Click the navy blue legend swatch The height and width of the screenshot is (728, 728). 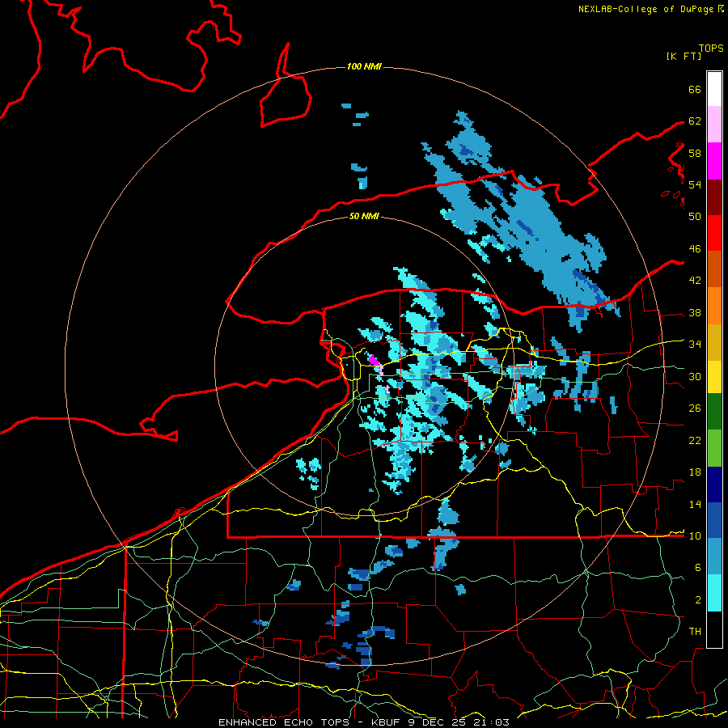[714, 485]
